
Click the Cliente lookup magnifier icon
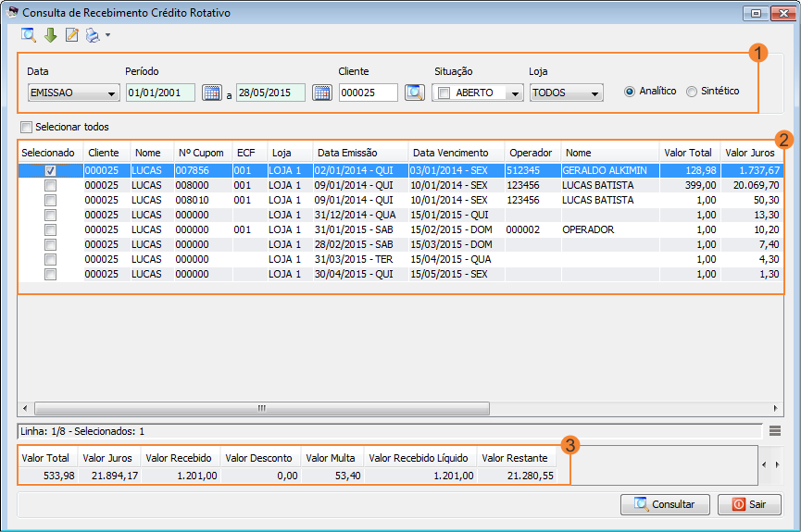point(414,93)
